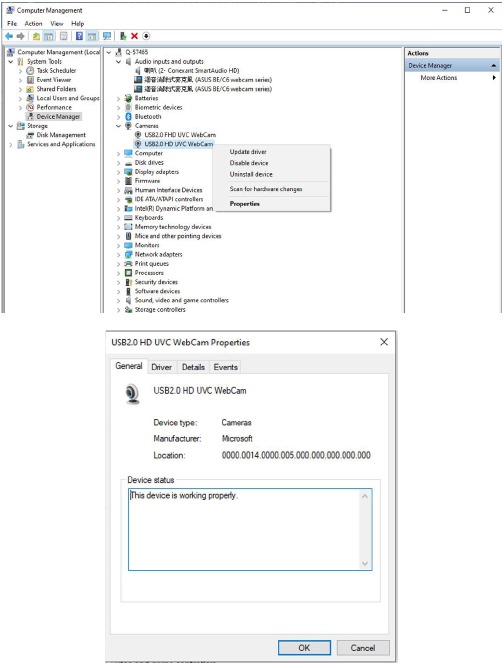Click the OK button
The height and width of the screenshot is (668, 504).
click(x=304, y=648)
